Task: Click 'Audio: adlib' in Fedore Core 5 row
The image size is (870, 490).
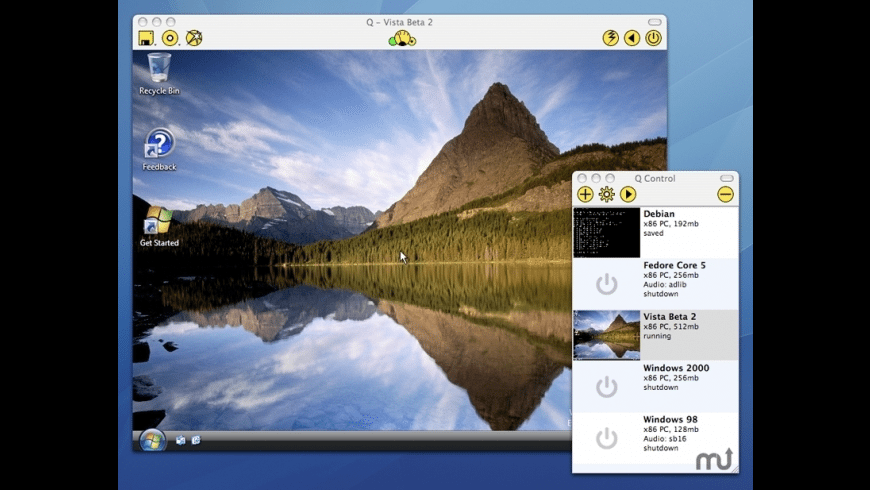Action: click(x=665, y=284)
